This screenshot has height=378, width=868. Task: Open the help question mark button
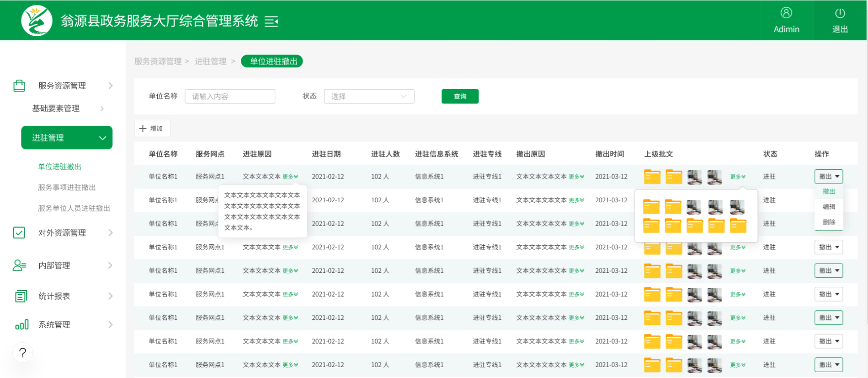coord(23,353)
